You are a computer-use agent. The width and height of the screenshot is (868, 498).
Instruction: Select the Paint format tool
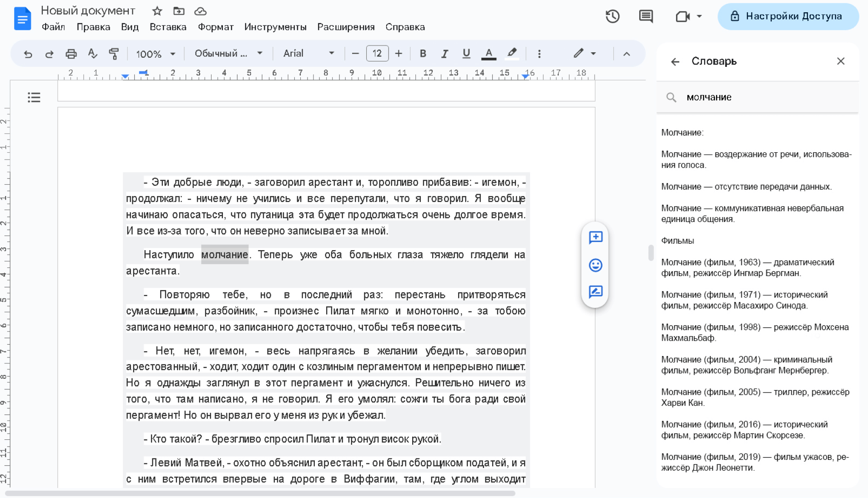114,54
